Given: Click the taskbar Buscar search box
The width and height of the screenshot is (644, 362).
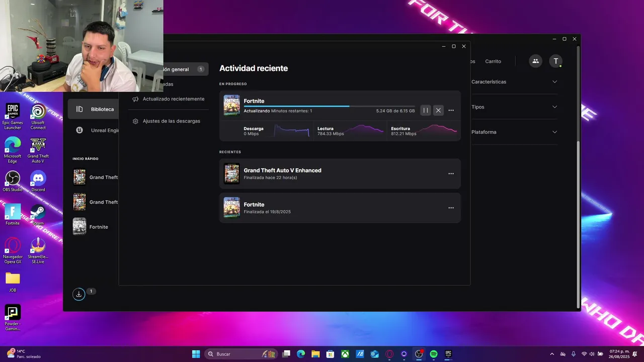Looking at the screenshot, I should tap(240, 354).
